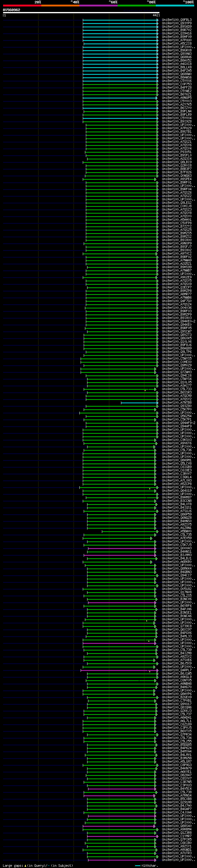The width and height of the screenshot is (197, 868).
Task: Select the UniRef100_B9FLR9 label
Action: tap(177, 115)
